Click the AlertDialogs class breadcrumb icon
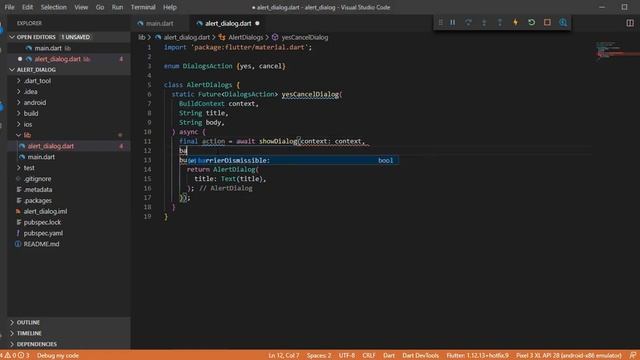This screenshot has height=360, width=640. pos(222,37)
